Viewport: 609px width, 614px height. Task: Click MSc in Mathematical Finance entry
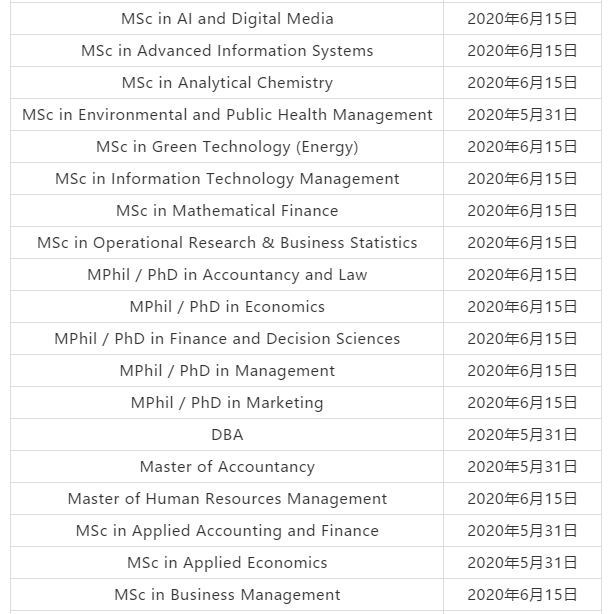click(227, 211)
